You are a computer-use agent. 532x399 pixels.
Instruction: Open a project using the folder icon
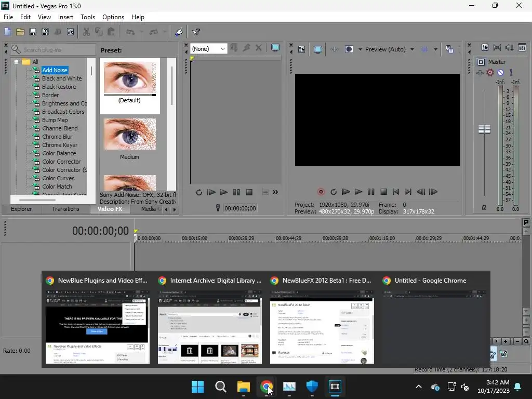click(x=20, y=32)
